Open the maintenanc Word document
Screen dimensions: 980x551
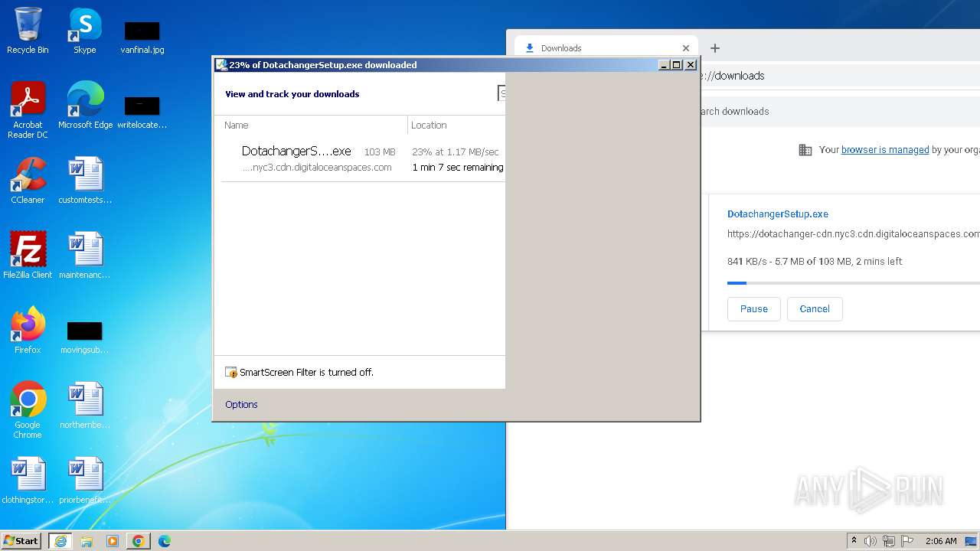[x=85, y=255]
